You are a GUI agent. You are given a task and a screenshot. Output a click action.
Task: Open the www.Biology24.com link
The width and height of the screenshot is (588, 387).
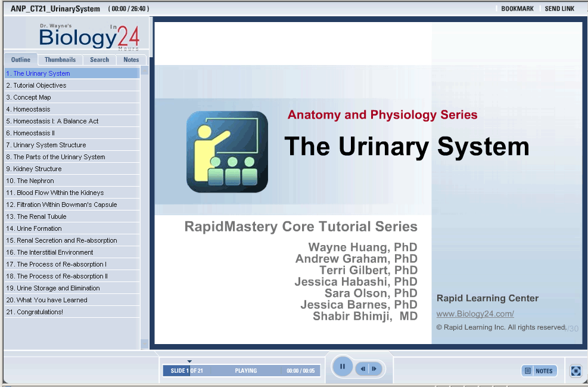coord(475,314)
